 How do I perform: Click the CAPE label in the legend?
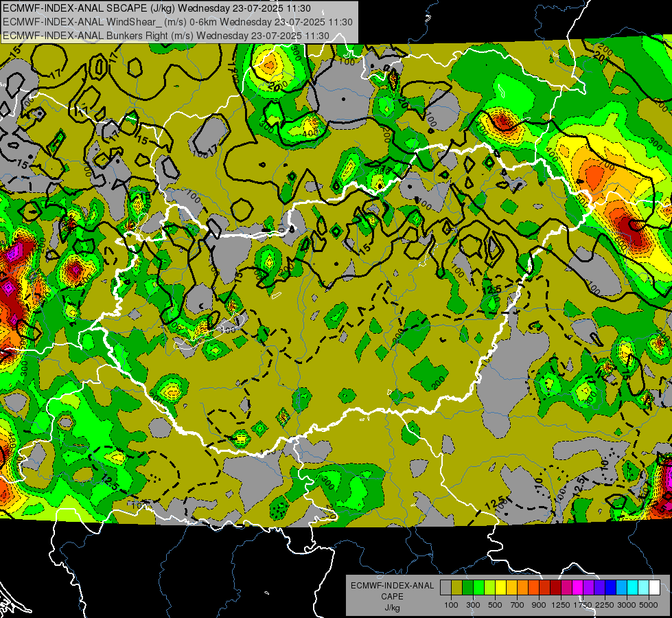point(392,597)
